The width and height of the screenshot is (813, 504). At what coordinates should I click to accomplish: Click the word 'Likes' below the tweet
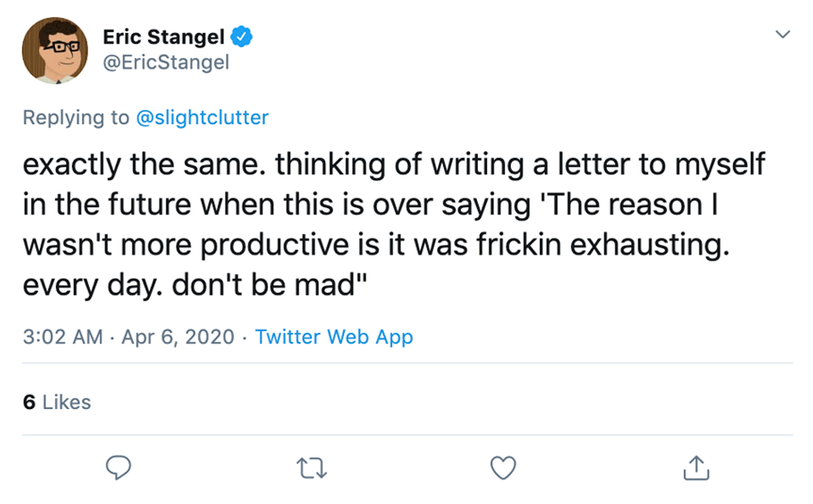pos(66,402)
